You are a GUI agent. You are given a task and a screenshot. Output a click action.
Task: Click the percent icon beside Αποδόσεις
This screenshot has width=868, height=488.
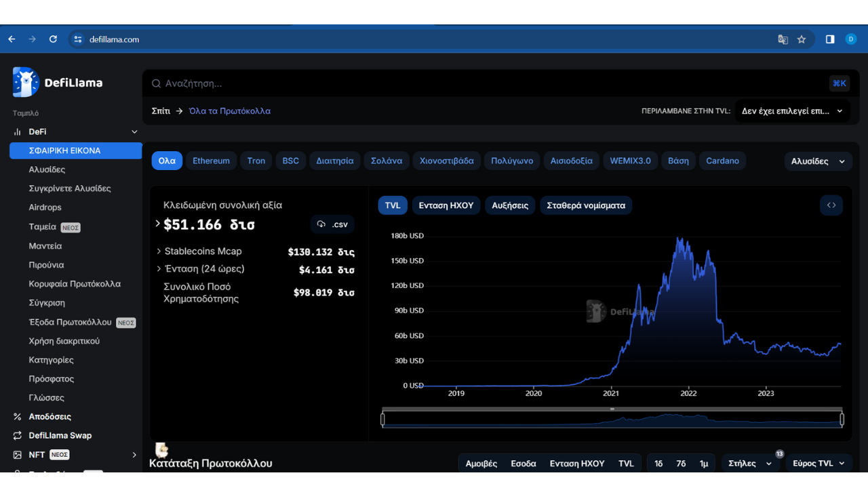tap(18, 417)
